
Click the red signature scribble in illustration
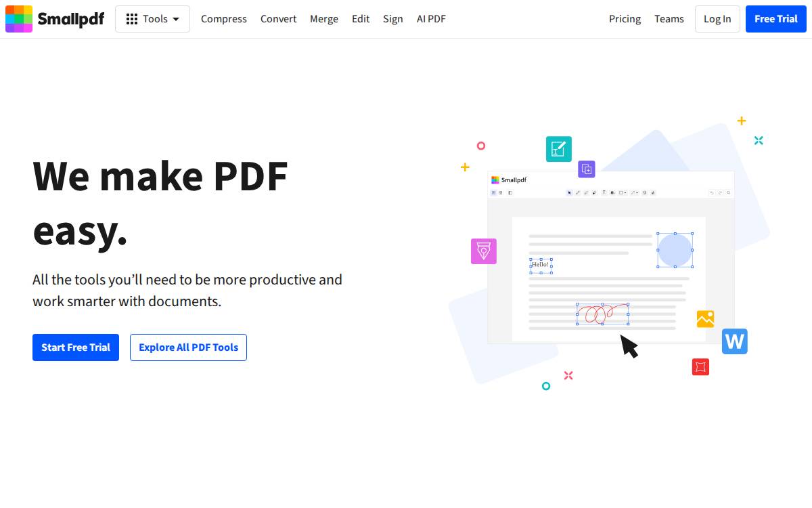click(602, 314)
